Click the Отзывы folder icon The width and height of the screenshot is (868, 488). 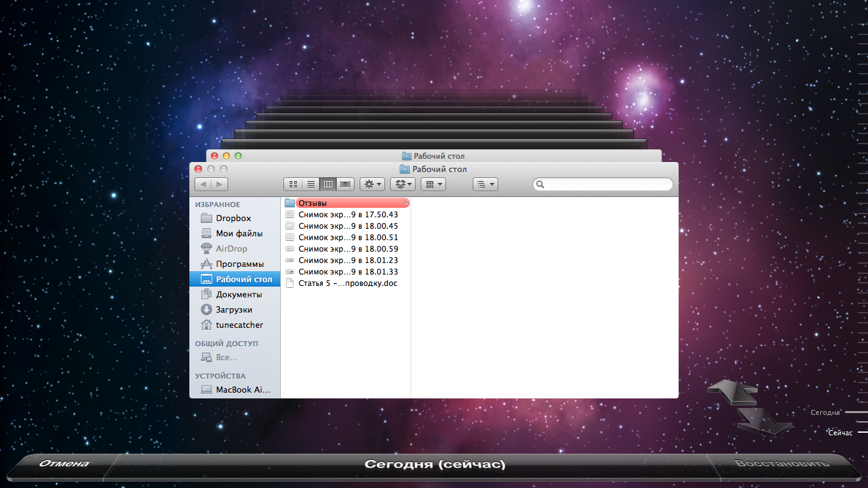point(290,203)
